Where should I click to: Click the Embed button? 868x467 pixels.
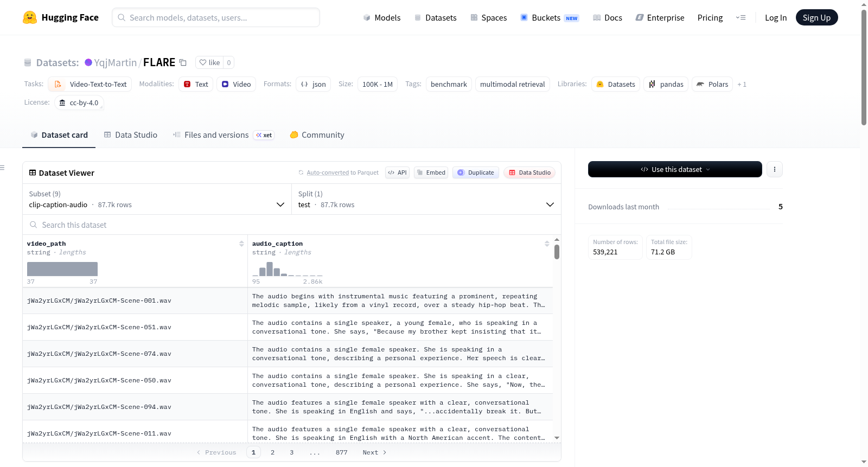[x=431, y=172]
